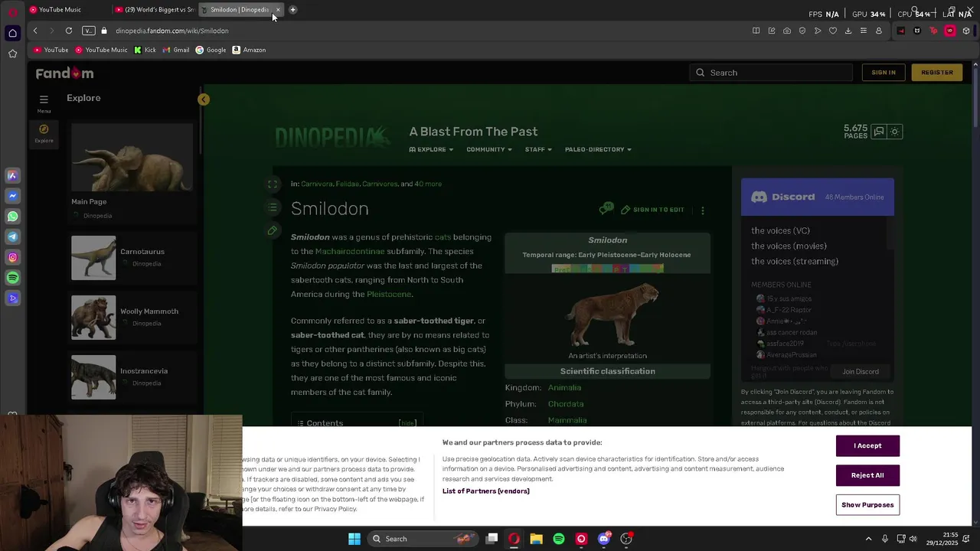Click the green pencil edit icon beside the article
Screen dimensions: 980x551
(273, 230)
